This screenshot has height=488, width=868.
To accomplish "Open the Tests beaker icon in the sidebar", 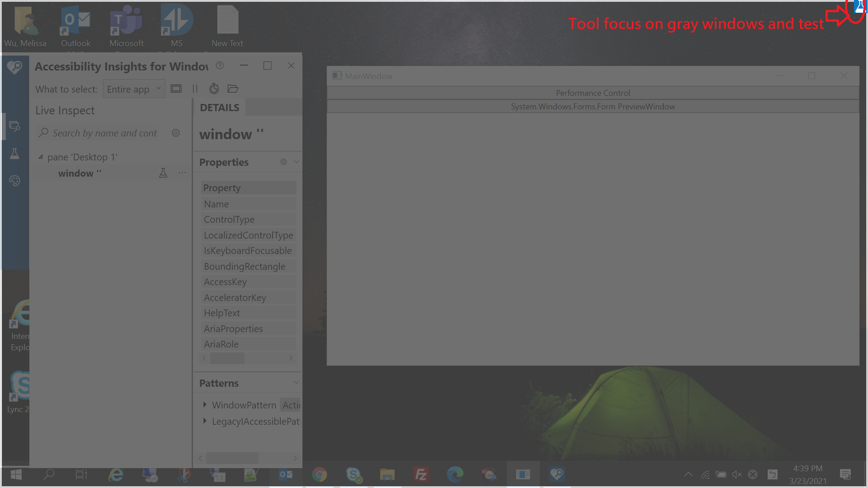I will click(15, 153).
